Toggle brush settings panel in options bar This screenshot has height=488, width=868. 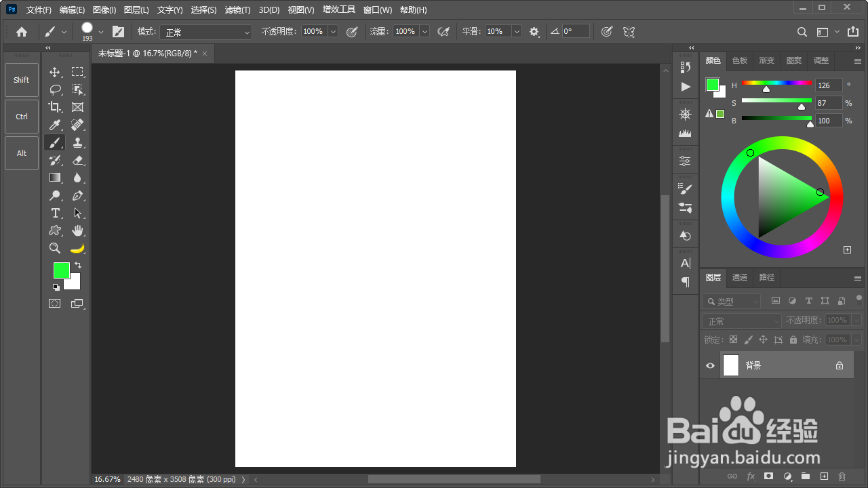click(118, 31)
